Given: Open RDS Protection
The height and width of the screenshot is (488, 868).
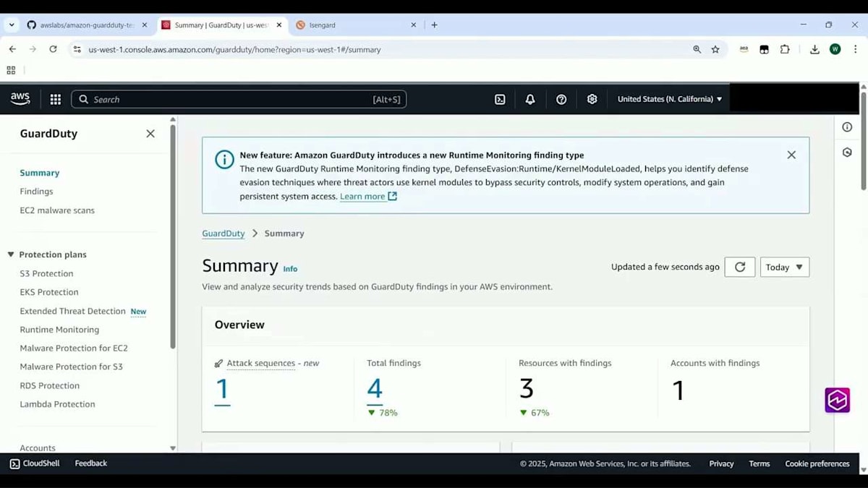Looking at the screenshot, I should (x=49, y=385).
